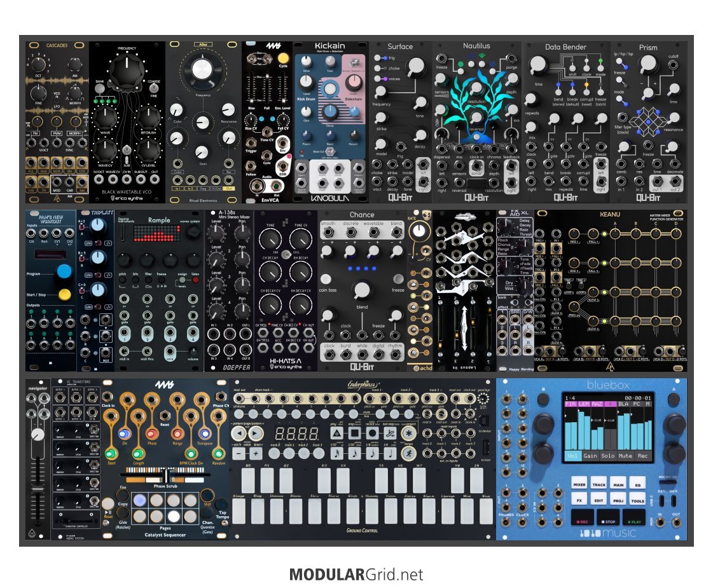Click the blue Program knob on Pam's New Workout
Viewport: 713px width, 588px height.
pos(64,271)
